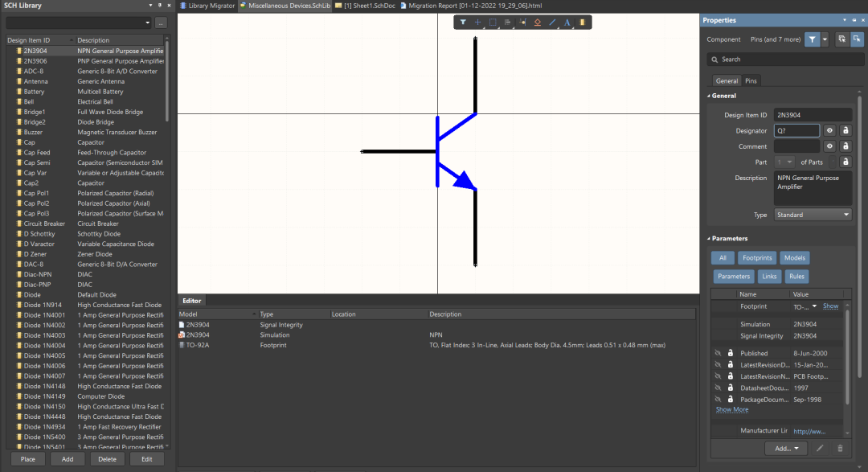Delete the parameter using the trash icon
Viewport: 868px width, 472px height.
pyautogui.click(x=840, y=448)
